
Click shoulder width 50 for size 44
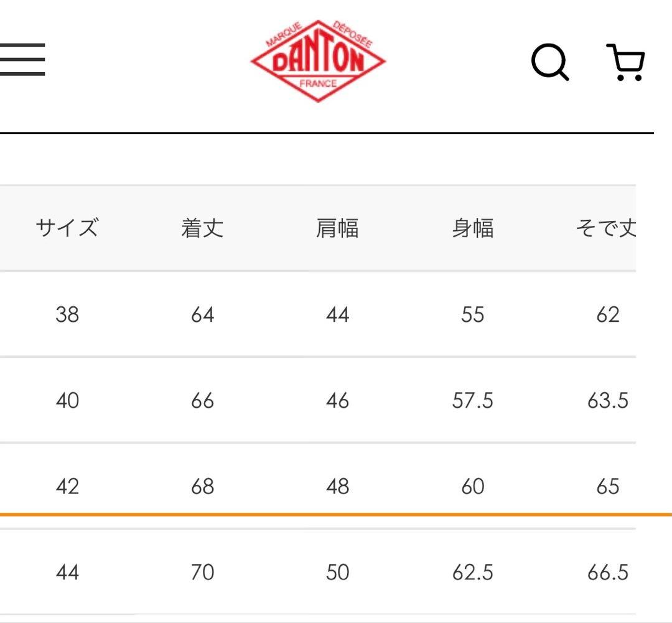tap(337, 572)
